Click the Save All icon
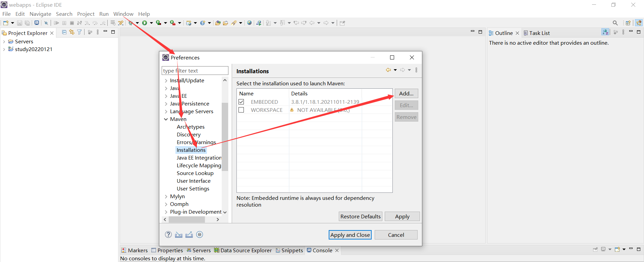Viewport: 644px width, 262px height. tap(27, 23)
